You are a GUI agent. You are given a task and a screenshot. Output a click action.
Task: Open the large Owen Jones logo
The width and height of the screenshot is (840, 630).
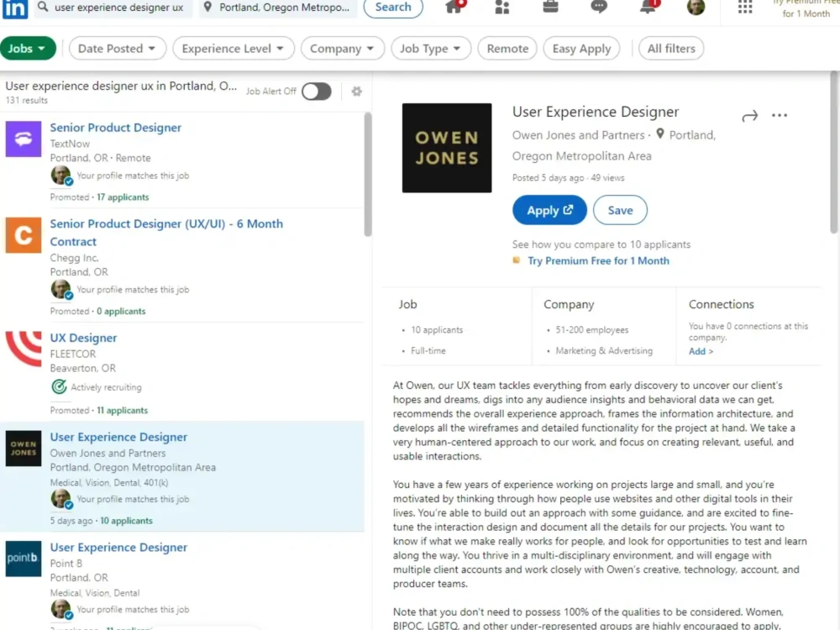click(x=447, y=148)
